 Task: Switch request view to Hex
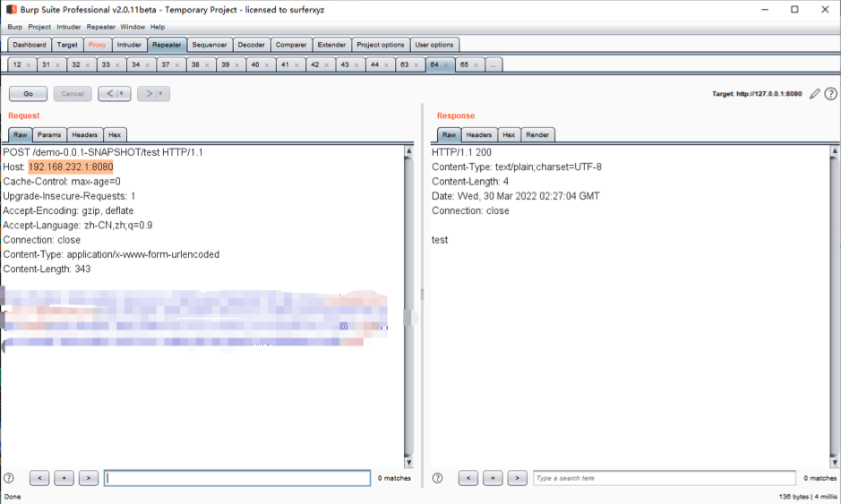click(x=115, y=134)
